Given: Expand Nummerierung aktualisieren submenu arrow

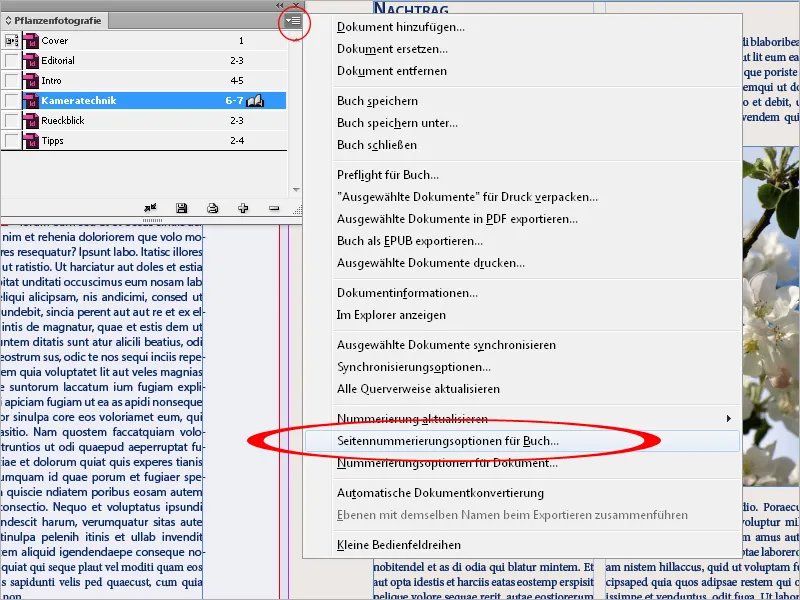Looking at the screenshot, I should 729,419.
